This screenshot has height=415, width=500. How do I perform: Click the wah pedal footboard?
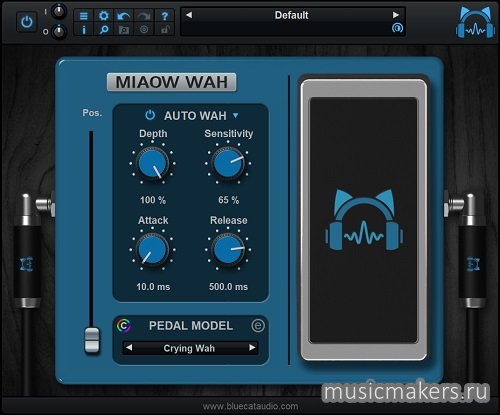[x=364, y=220]
